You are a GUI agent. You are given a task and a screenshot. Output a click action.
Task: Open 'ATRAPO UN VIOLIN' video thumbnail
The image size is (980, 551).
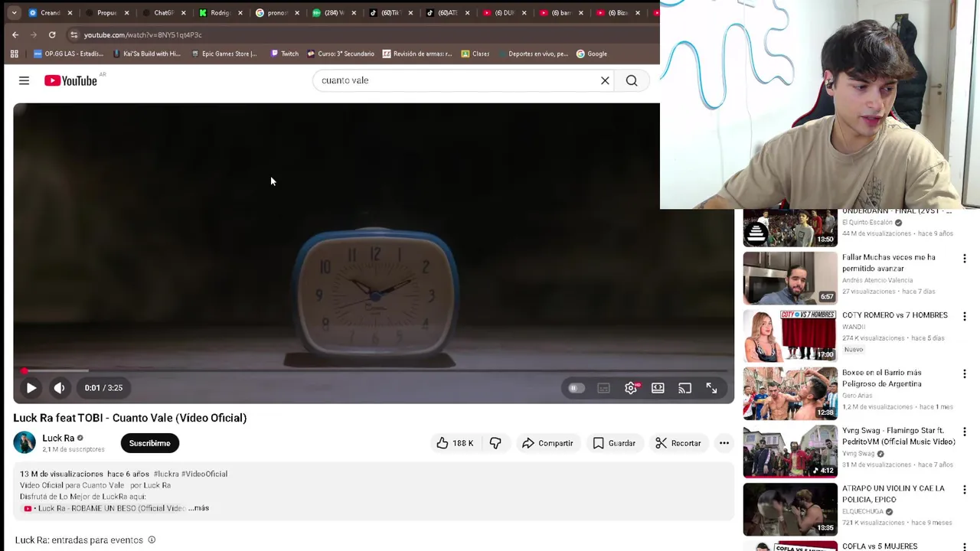coord(790,509)
